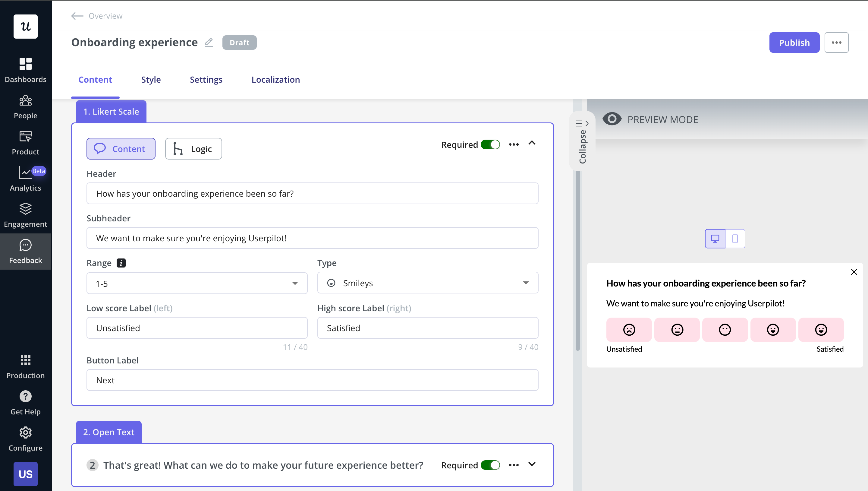868x491 pixels.
Task: Collapse the Likert Scale question card
Action: click(532, 144)
